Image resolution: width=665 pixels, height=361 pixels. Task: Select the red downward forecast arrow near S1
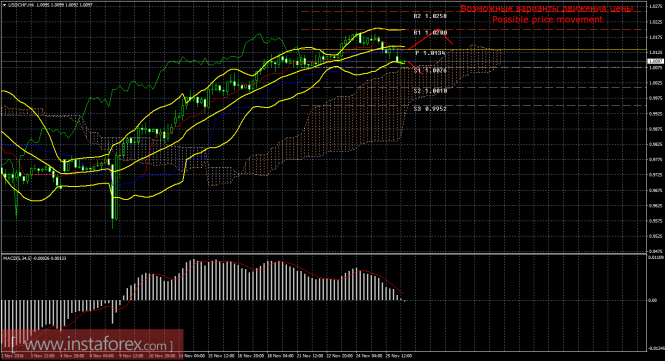[x=415, y=68]
